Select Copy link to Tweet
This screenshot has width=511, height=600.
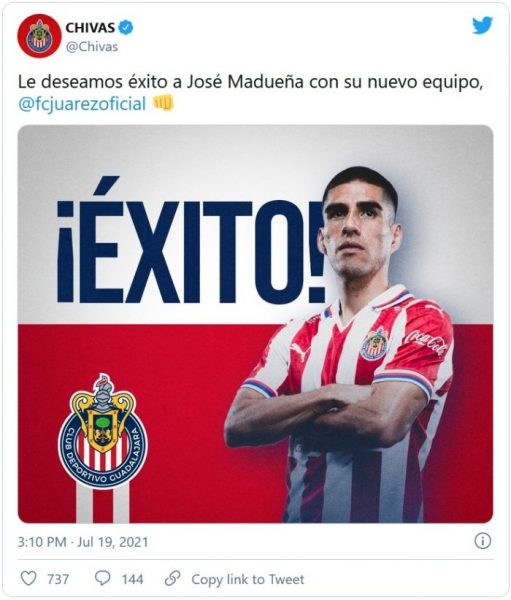[x=248, y=579]
